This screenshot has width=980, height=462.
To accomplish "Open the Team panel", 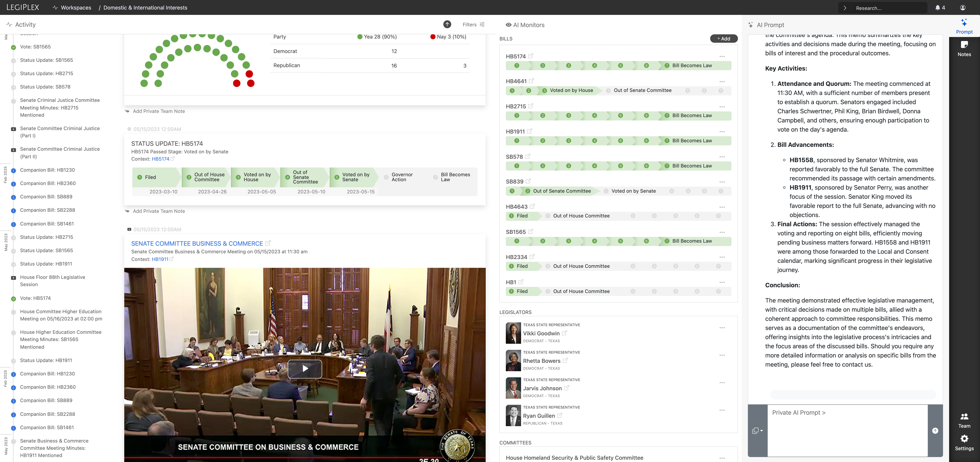I will point(964,420).
